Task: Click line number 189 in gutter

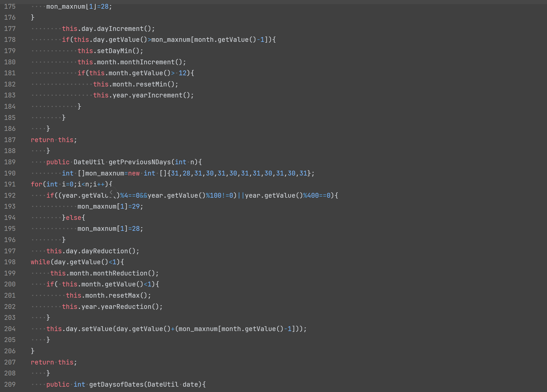Action: (10, 162)
